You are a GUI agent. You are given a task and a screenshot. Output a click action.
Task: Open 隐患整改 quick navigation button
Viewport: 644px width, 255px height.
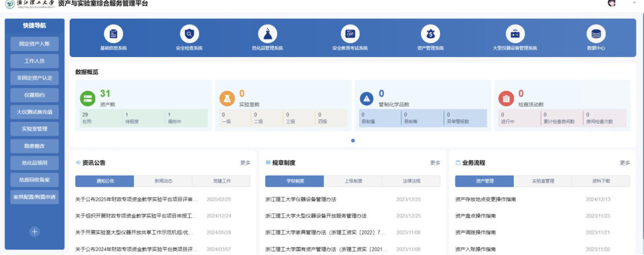pyautogui.click(x=34, y=146)
